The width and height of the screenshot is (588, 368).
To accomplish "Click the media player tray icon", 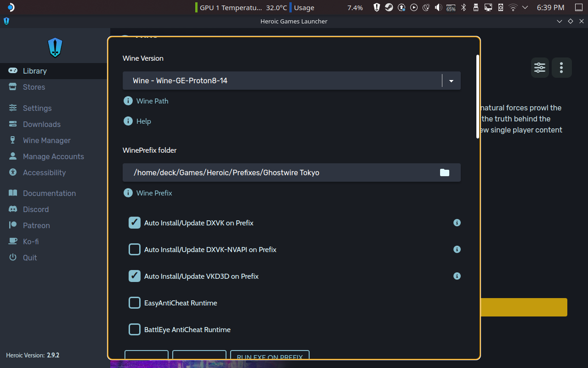I will (414, 7).
